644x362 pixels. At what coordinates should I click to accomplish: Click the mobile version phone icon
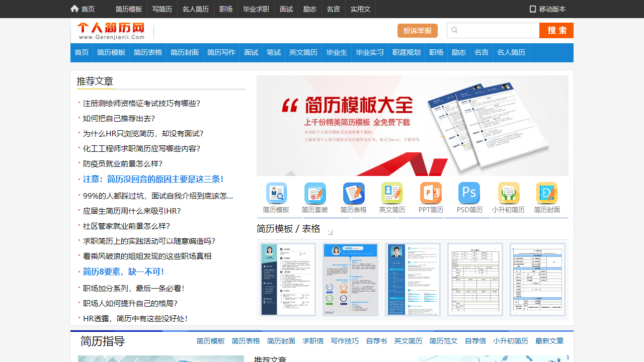533,9
